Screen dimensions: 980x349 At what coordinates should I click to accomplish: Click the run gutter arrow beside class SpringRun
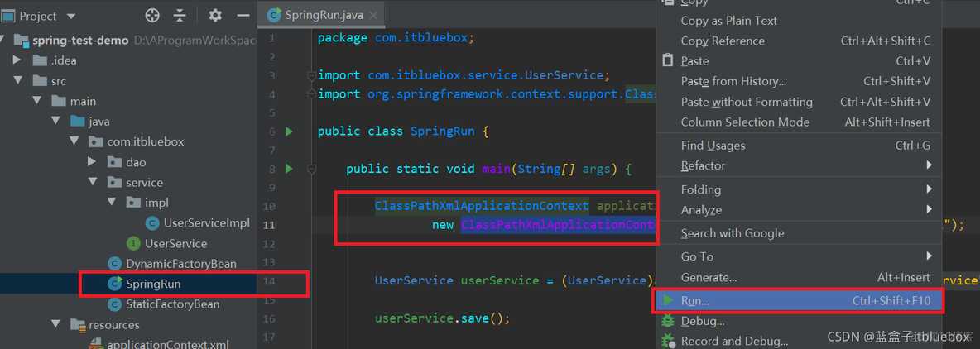tap(289, 131)
